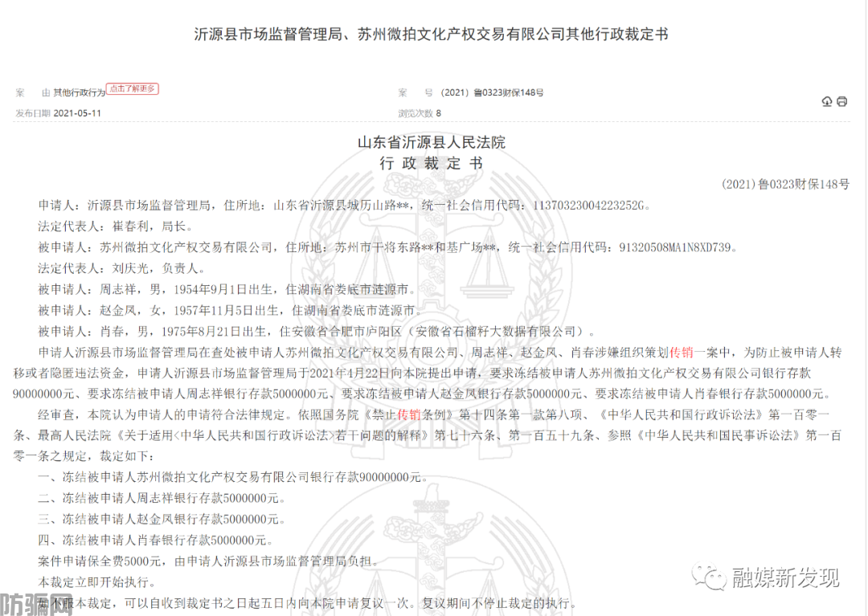The width and height of the screenshot is (868, 616).
Task: Print the ruling with the printer icon
Action: coord(842,101)
